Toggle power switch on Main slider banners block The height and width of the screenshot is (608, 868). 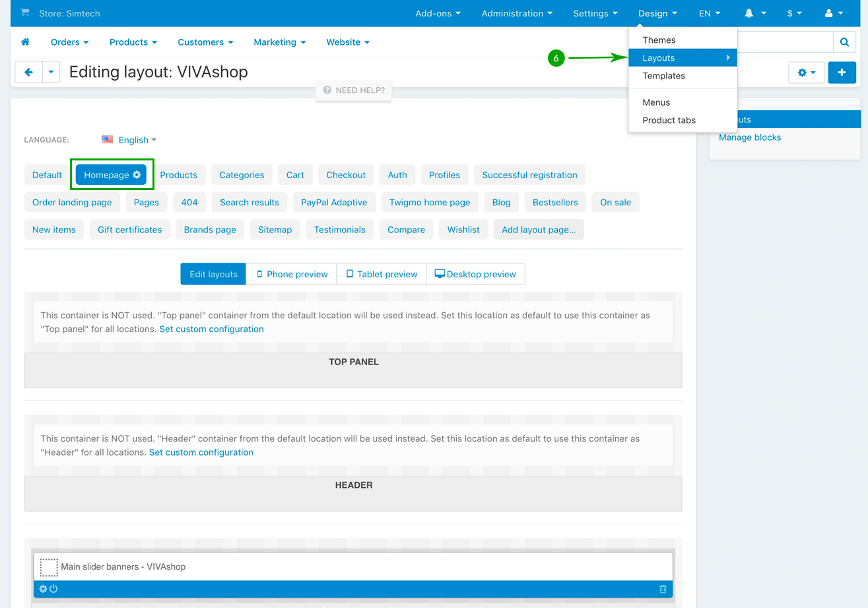click(54, 589)
